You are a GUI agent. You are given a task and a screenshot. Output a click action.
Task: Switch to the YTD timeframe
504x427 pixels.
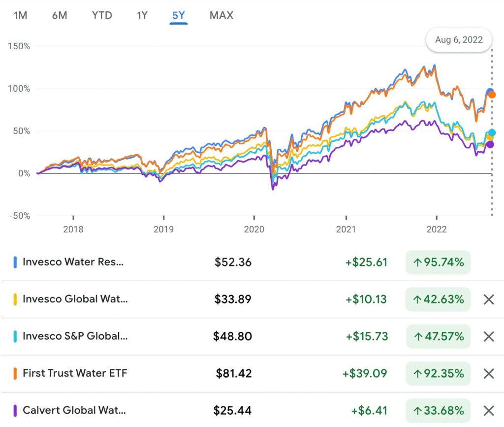point(101,15)
